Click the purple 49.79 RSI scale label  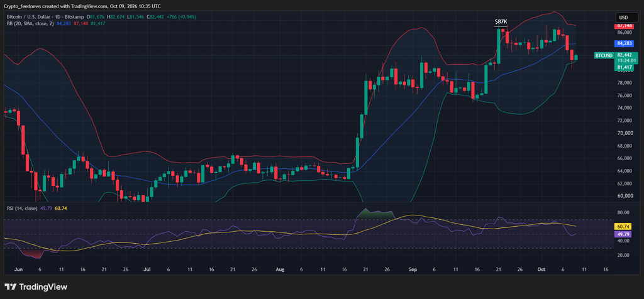(x=623, y=234)
